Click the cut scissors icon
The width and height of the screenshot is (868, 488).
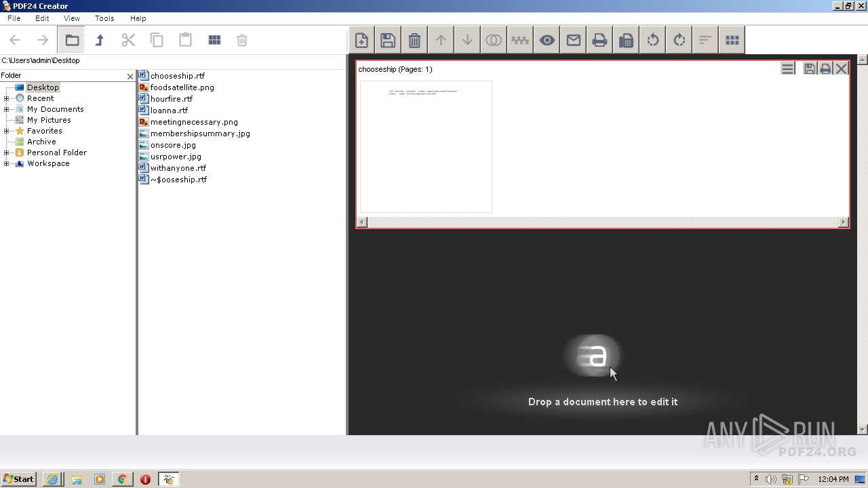click(128, 40)
